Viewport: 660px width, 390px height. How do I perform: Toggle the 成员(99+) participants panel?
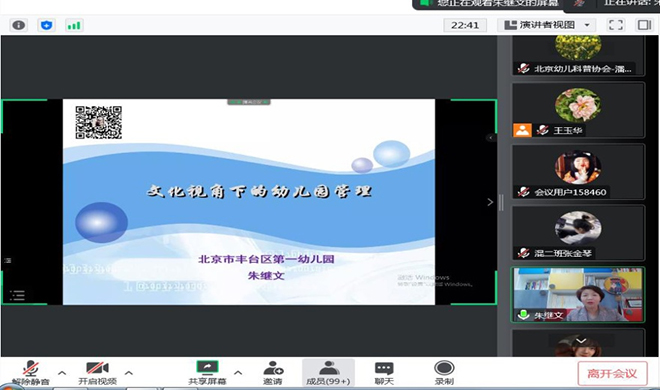[x=328, y=373]
